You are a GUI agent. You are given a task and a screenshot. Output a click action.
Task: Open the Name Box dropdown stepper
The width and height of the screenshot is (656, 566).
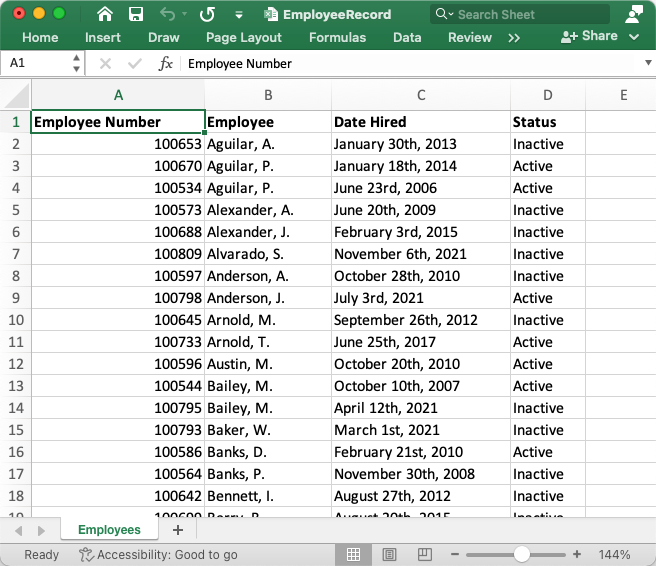pyautogui.click(x=76, y=63)
